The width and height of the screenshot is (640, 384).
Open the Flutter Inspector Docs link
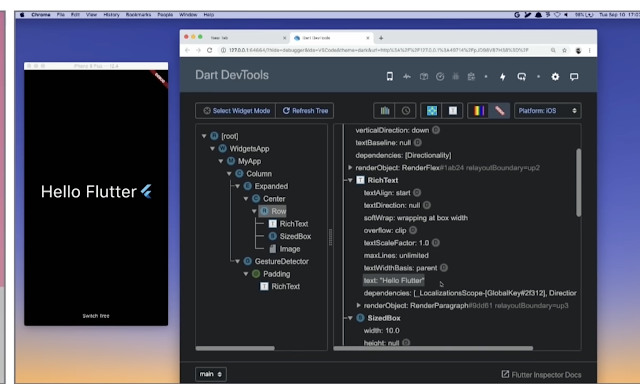point(541,375)
